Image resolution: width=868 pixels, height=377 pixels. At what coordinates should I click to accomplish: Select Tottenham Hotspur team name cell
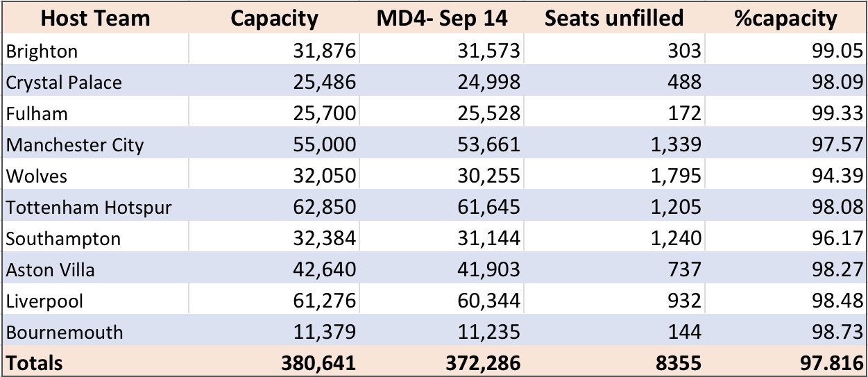95,207
